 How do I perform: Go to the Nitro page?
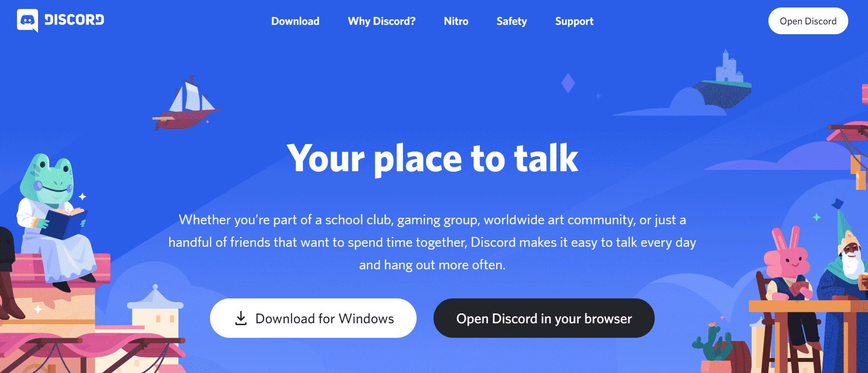click(x=456, y=21)
